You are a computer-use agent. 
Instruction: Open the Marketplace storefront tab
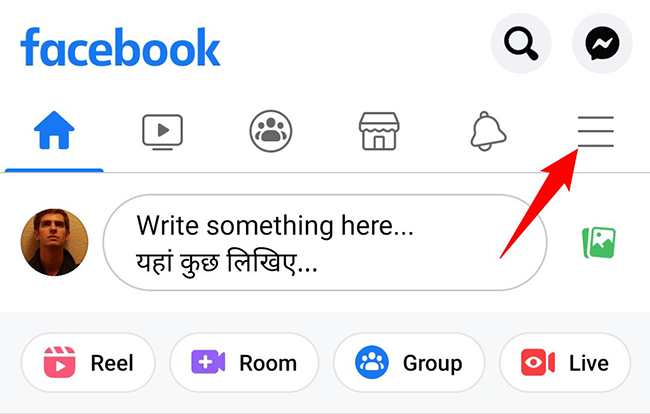(x=379, y=131)
